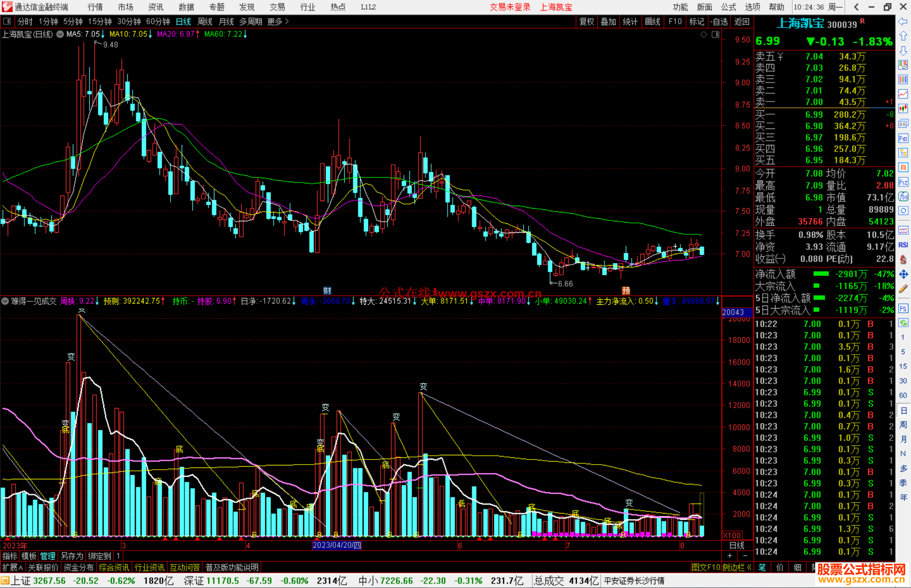Open the 难得一见成交 indicator dropdown
This screenshot has height=588, width=911.
(5, 301)
